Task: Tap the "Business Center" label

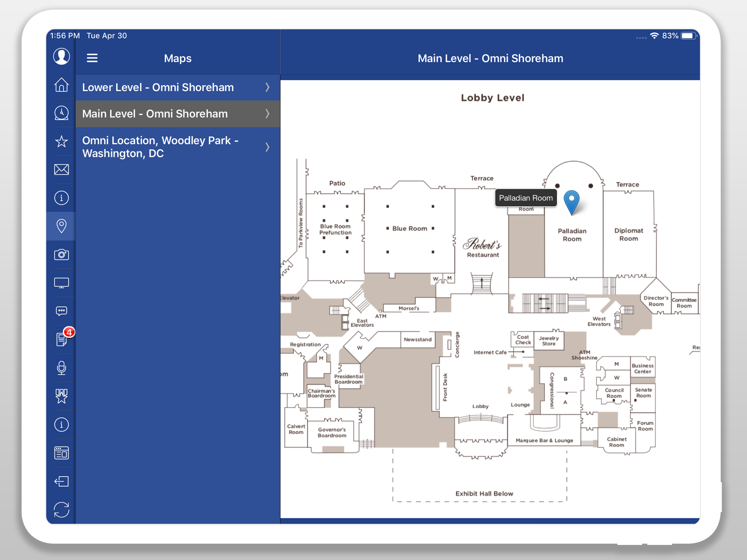Action: (642, 369)
